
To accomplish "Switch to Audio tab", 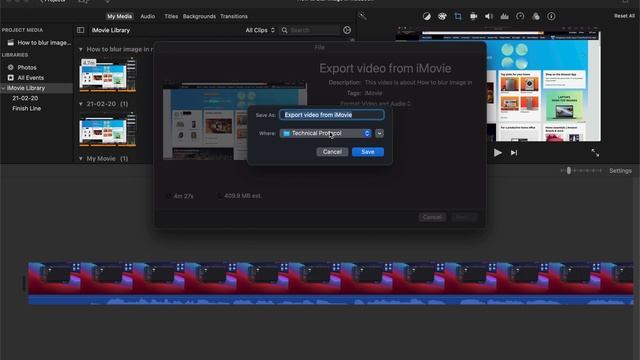I will pos(147,16).
